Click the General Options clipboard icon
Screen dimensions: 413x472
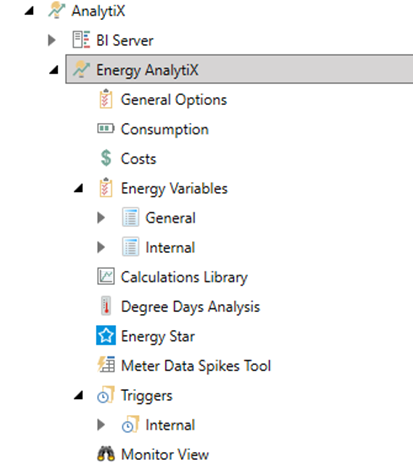tap(106, 99)
